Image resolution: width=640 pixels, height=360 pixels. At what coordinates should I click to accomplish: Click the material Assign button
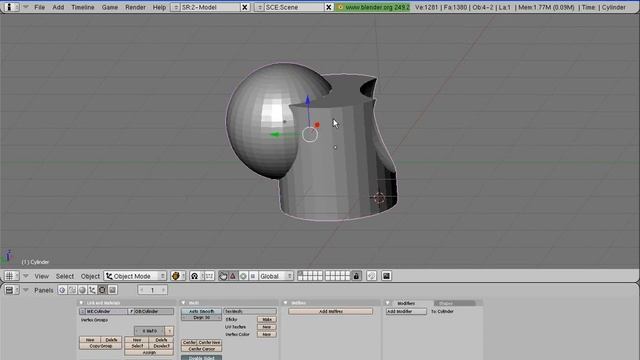(149, 352)
